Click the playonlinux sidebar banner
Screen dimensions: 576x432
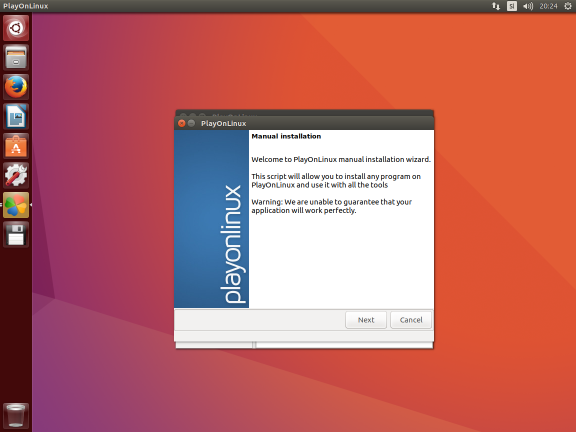pos(211,219)
